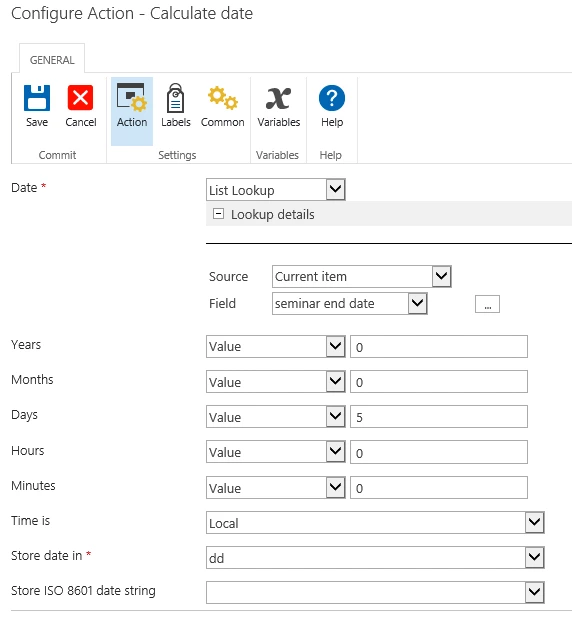Screen dimensions: 572x617
Task: Open the Date List Lookup dropdown
Action: point(276,190)
